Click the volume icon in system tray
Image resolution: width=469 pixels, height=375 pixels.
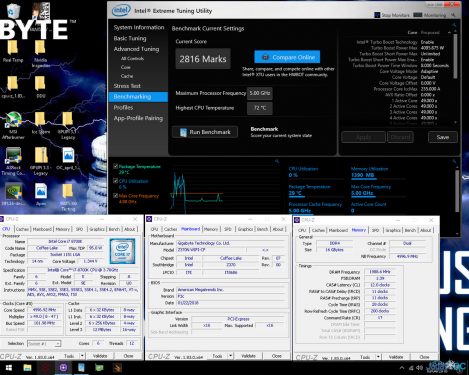[419, 368]
